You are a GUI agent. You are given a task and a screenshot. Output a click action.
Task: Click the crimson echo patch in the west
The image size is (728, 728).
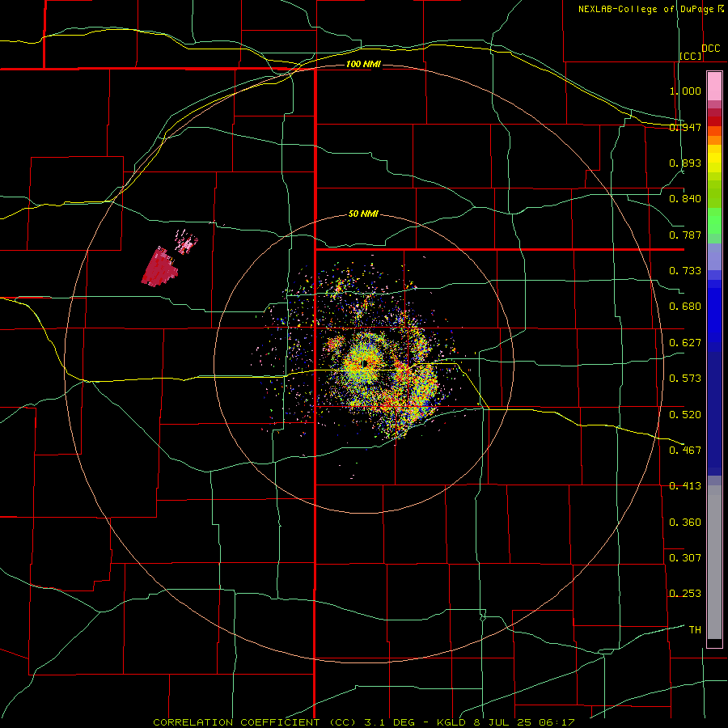159,269
